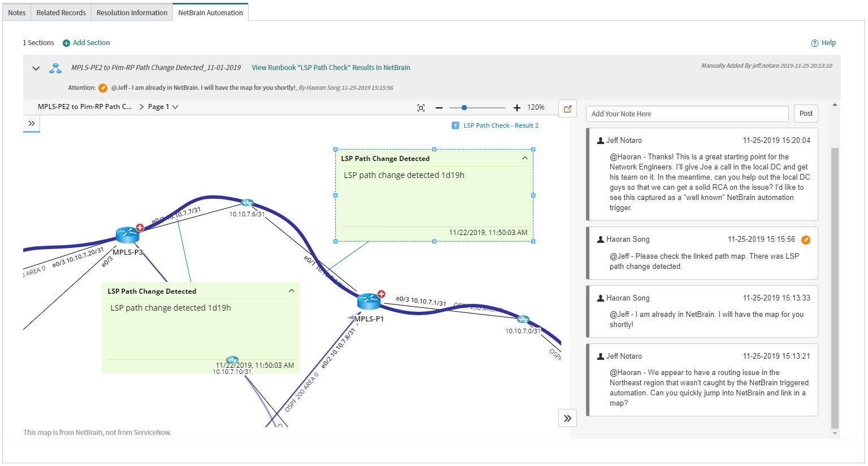Viewport: 868px width, 466px height.
Task: Select the MPLS-P1 router icon
Action: point(368,301)
